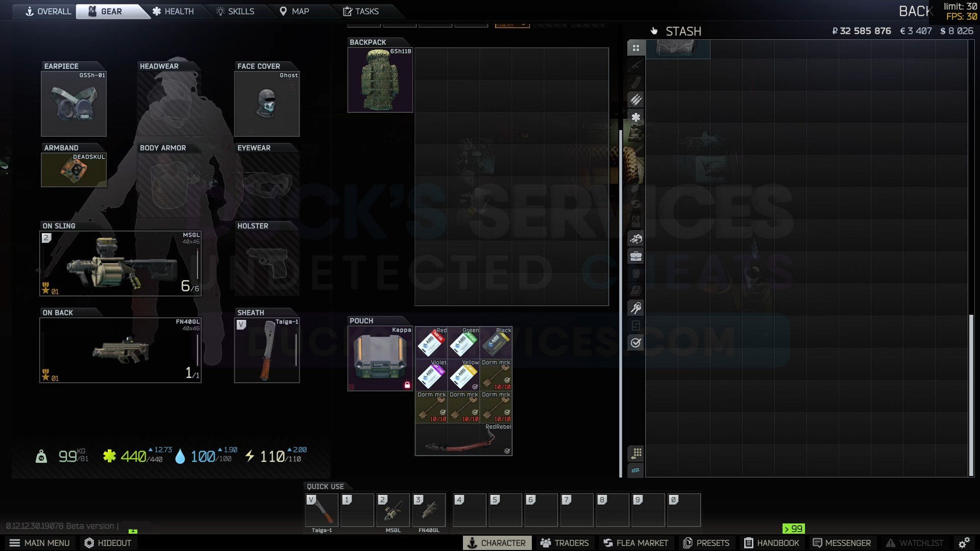Click the BACK button
Image resolution: width=980 pixels, height=551 pixels.
click(916, 11)
